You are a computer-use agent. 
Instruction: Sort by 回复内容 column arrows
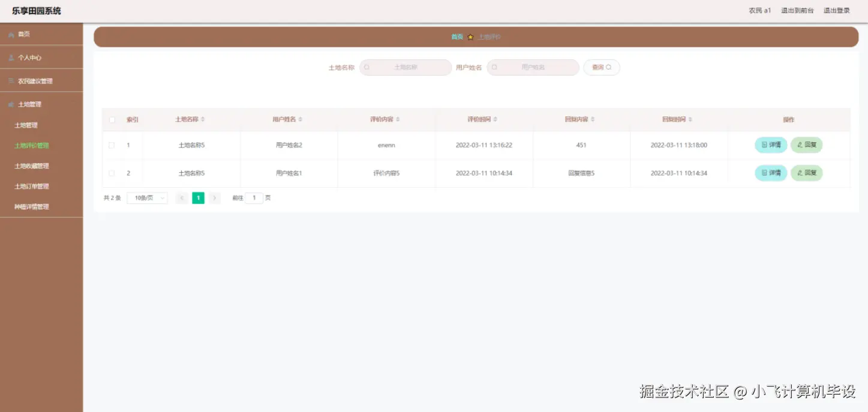point(593,120)
